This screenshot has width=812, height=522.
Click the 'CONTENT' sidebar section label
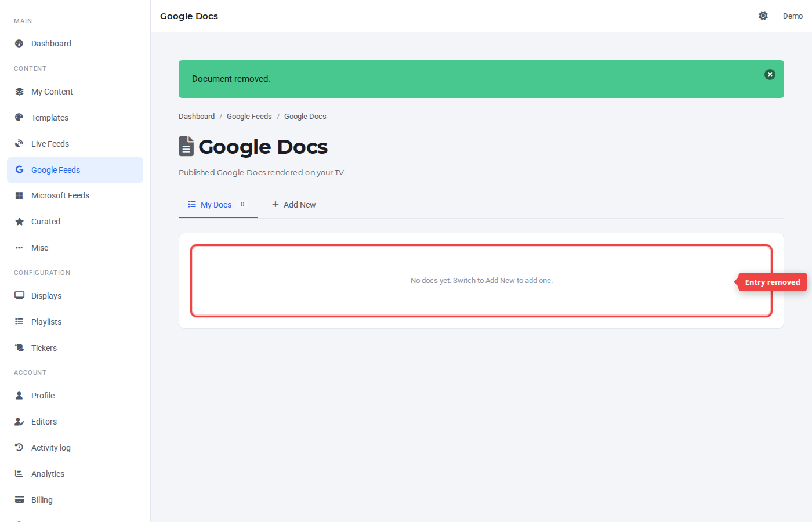(x=30, y=68)
